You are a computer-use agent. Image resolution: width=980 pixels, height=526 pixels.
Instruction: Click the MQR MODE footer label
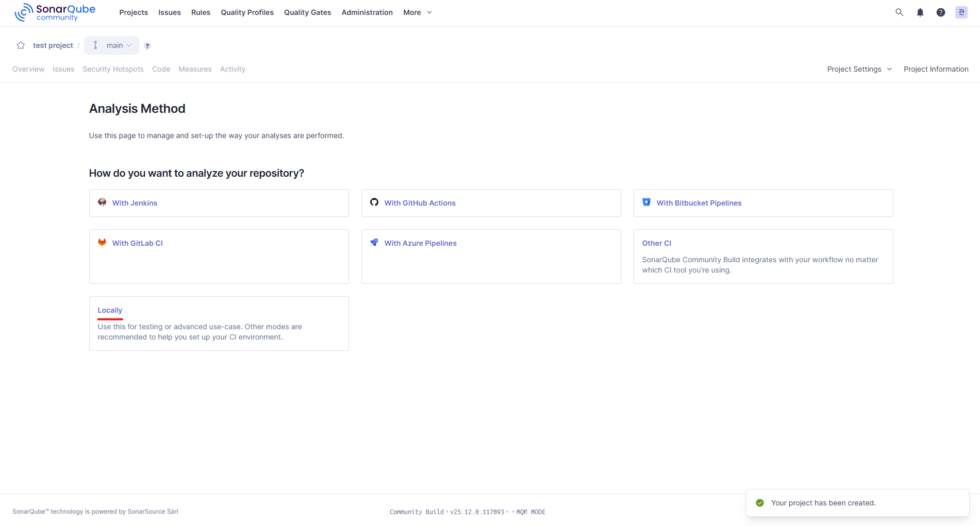(531, 512)
